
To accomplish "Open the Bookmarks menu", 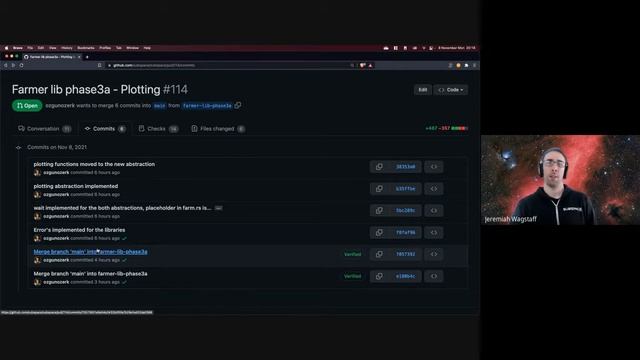I will 86,48.
